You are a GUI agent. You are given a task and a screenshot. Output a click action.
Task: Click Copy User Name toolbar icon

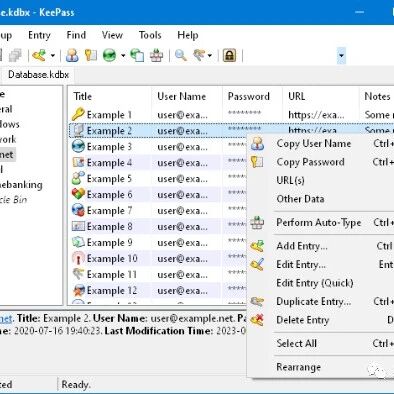[x=72, y=55]
